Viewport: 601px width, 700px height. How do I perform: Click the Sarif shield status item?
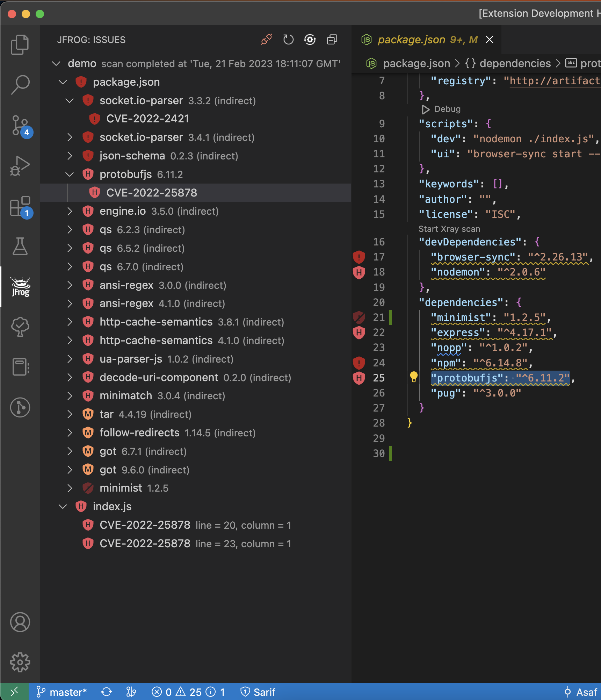[258, 692]
